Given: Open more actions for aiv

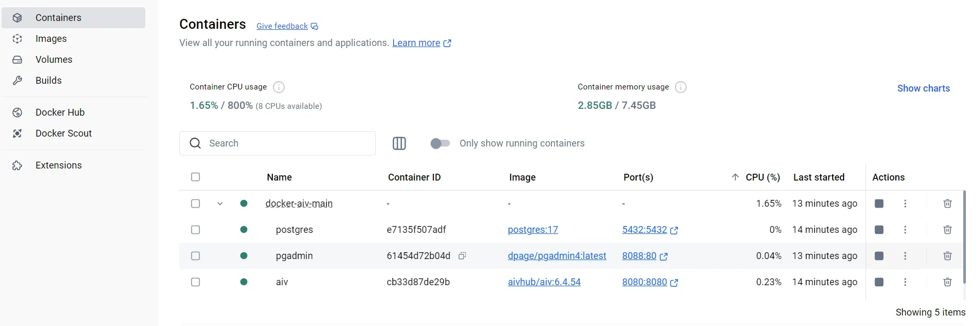Looking at the screenshot, I should [905, 282].
